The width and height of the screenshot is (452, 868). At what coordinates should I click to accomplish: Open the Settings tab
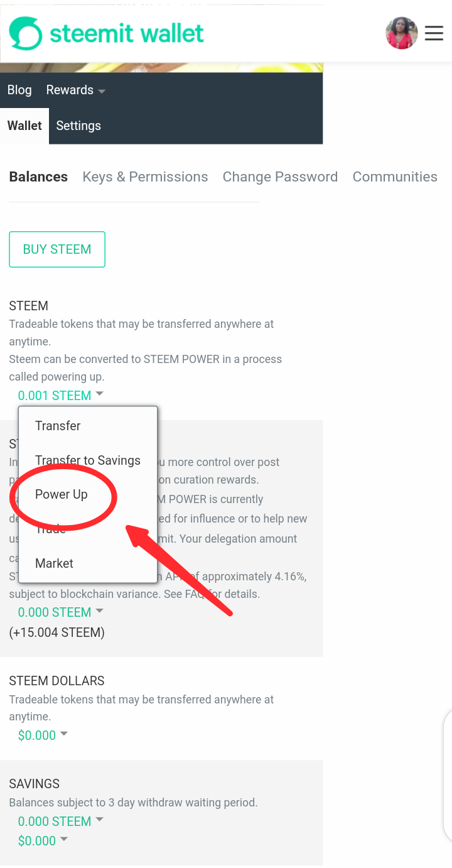tap(78, 126)
